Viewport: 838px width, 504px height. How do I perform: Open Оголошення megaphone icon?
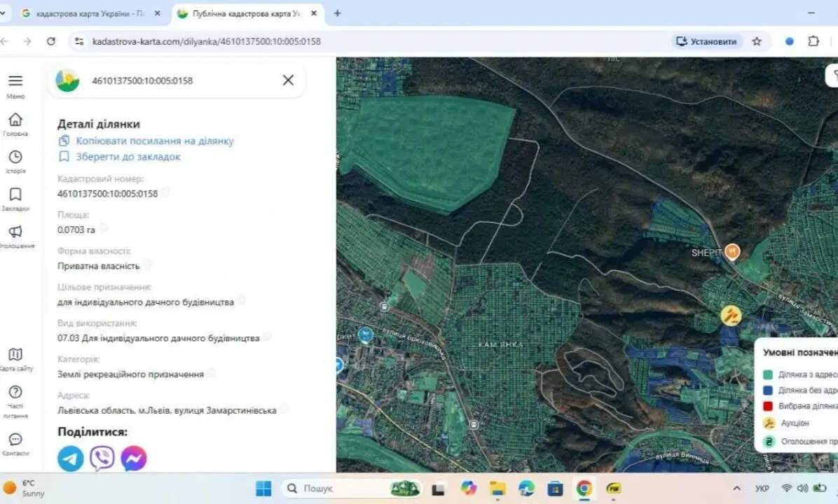(x=15, y=232)
